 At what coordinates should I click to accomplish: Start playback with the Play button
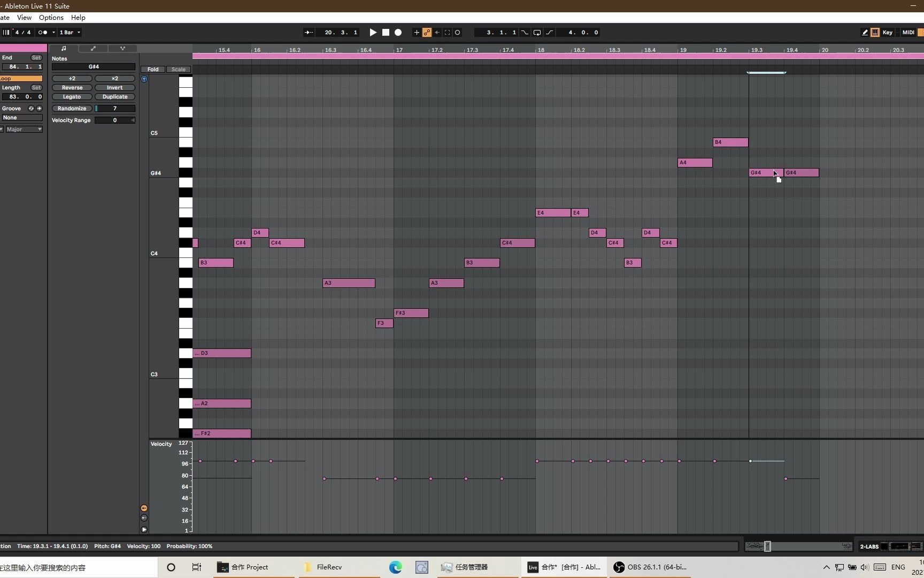tap(373, 33)
